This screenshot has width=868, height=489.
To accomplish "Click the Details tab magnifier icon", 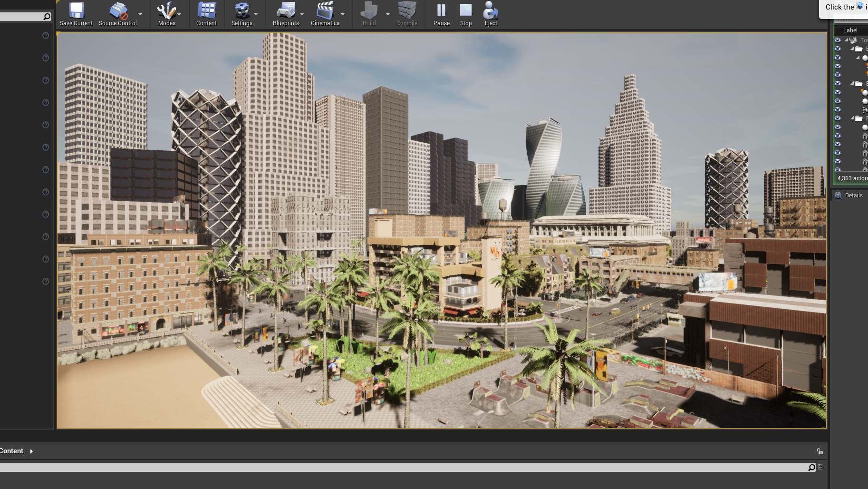I will click(838, 195).
